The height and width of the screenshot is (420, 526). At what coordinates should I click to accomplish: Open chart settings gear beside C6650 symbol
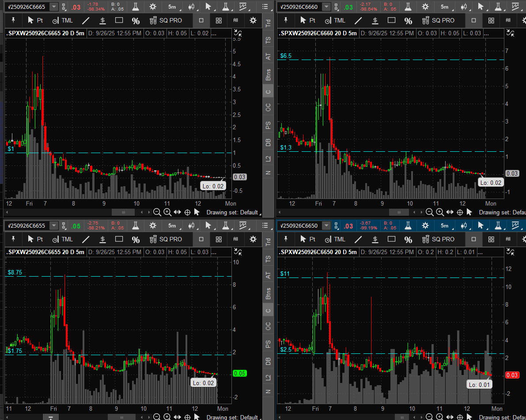(425, 226)
